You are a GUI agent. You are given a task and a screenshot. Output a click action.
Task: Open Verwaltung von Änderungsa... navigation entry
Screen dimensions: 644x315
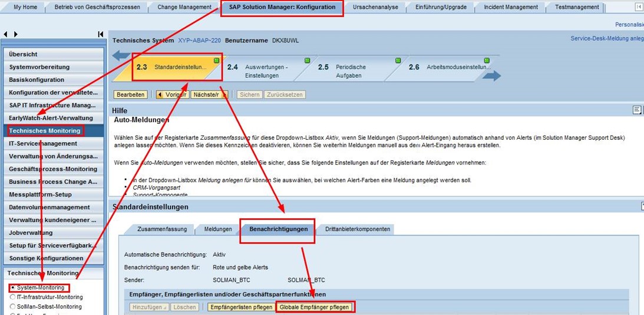54,156
